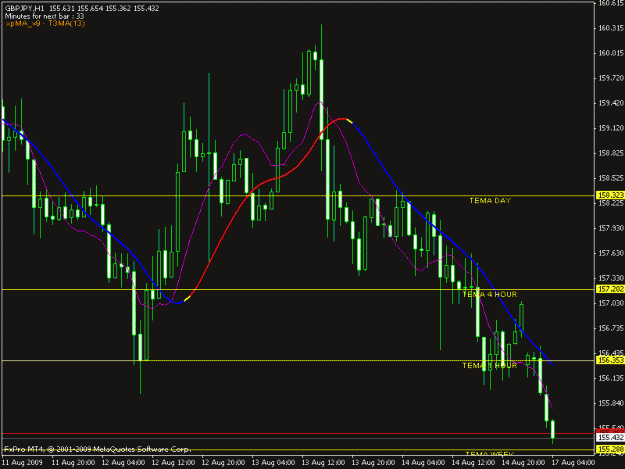This screenshot has width=625, height=469.
Task: Click the 157.202 yellow price tag
Action: point(610,289)
